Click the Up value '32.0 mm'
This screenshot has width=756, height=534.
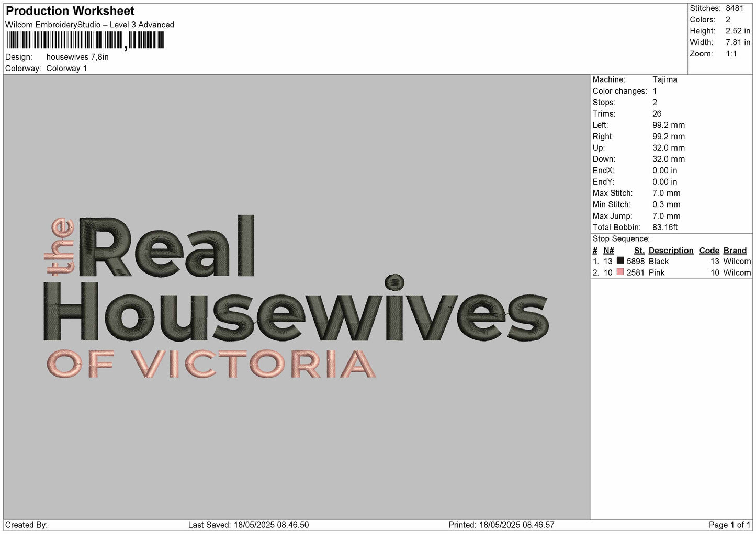point(669,147)
